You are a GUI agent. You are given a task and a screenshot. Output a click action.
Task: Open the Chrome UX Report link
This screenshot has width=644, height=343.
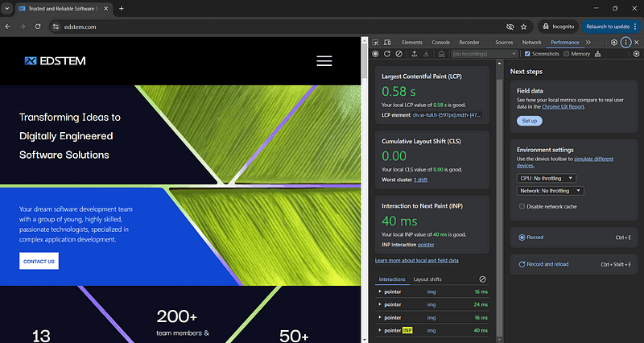562,105
